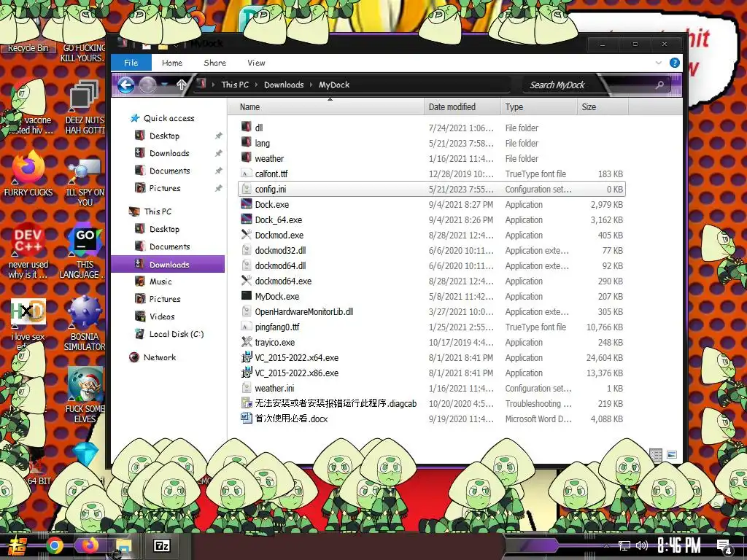747x560 pixels.
Task: Go back with the Back arrow
Action: point(125,85)
